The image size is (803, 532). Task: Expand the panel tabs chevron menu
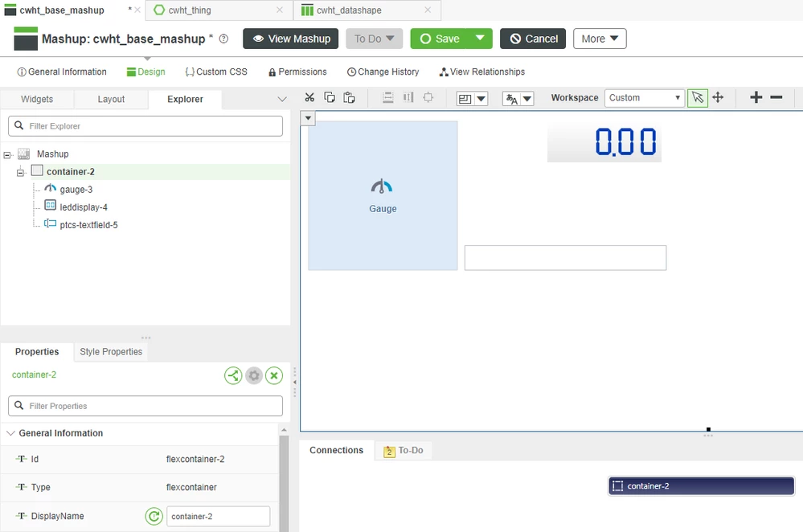pos(281,99)
